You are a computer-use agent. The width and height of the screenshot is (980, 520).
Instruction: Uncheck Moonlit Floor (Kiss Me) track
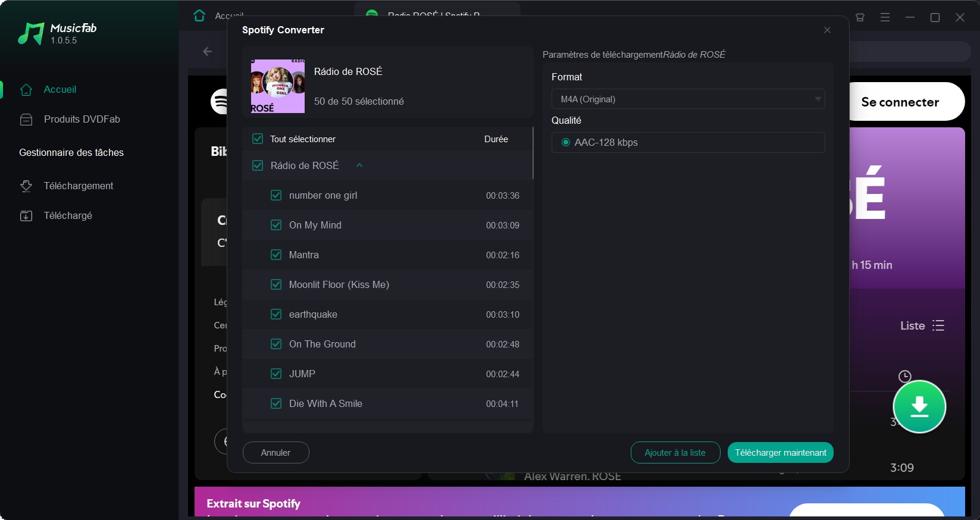click(x=276, y=284)
